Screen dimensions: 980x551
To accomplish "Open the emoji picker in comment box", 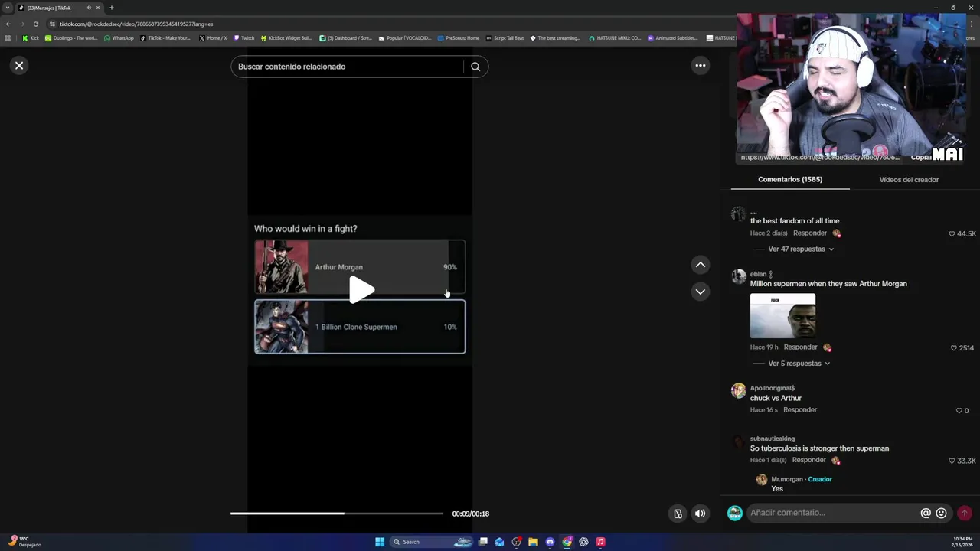I will click(942, 513).
